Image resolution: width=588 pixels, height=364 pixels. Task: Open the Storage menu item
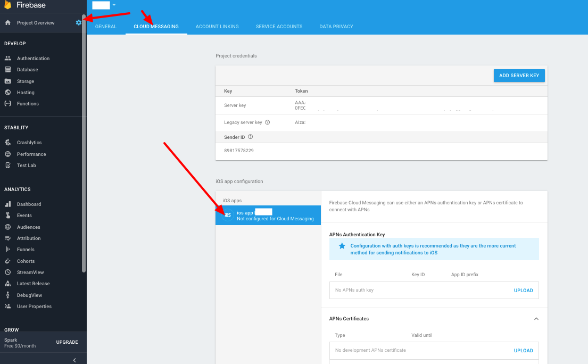[x=26, y=81]
